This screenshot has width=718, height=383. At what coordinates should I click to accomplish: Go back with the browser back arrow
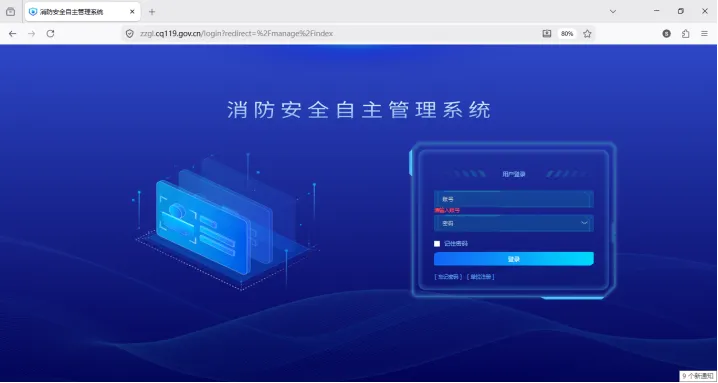point(12,33)
